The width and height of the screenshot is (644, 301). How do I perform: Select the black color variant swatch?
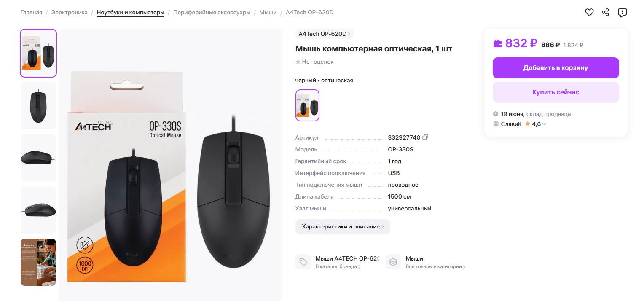[x=307, y=105]
